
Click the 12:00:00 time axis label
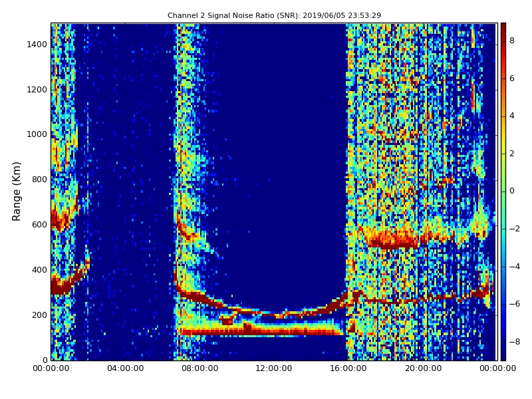(x=274, y=368)
